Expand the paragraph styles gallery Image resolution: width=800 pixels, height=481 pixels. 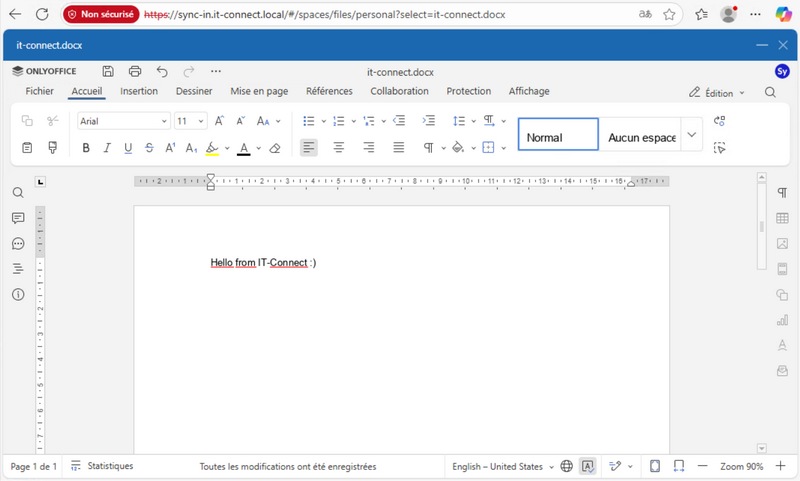click(x=691, y=135)
